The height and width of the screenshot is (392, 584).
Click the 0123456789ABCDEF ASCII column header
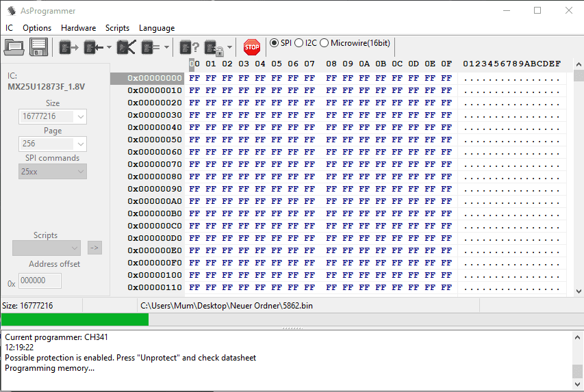point(511,64)
